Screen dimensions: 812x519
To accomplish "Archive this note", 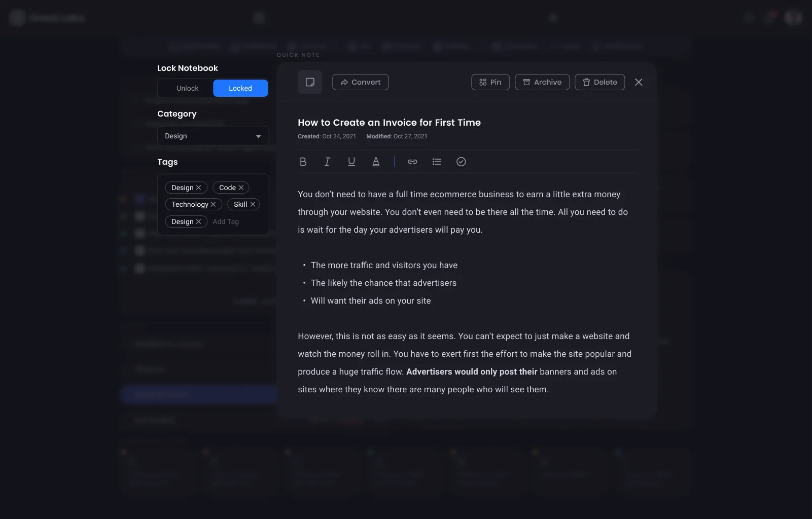I will 542,82.
